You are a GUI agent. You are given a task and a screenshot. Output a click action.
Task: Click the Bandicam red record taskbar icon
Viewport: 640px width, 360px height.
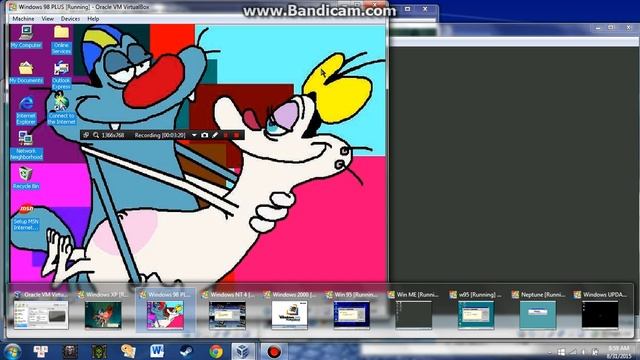[274, 351]
